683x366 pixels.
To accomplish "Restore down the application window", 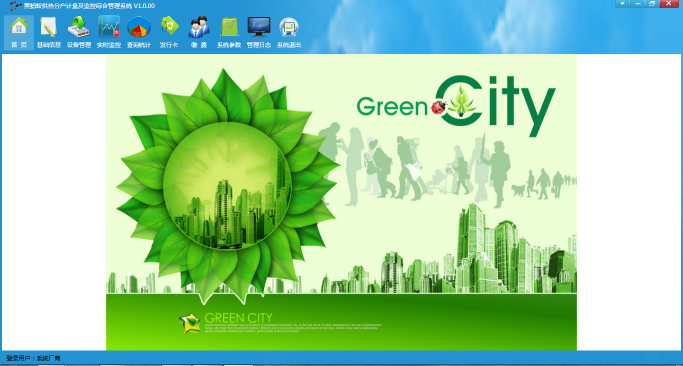I will pyautogui.click(x=652, y=3).
